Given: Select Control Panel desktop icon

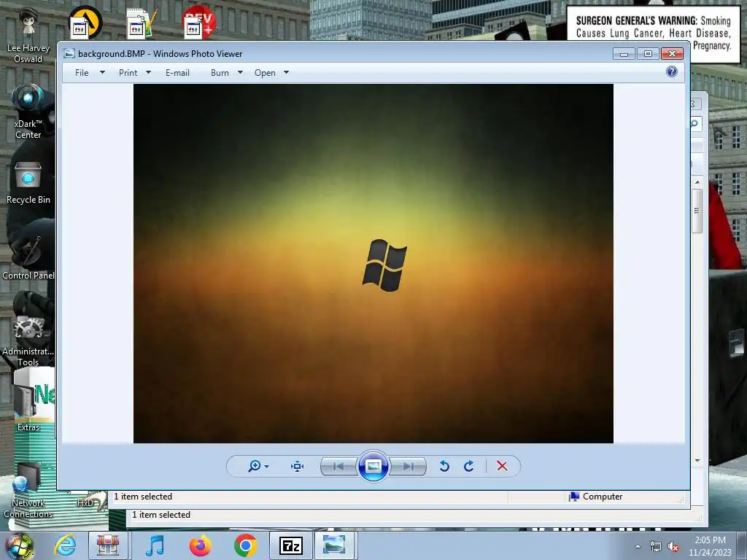Looking at the screenshot, I should click(28, 257).
